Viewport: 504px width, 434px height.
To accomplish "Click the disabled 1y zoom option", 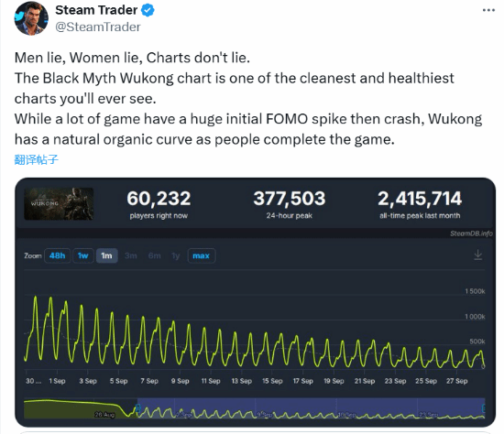I will 176,255.
